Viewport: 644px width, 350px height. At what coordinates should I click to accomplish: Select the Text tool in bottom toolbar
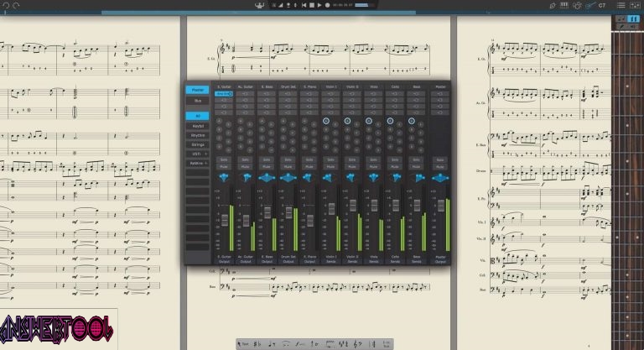(244, 344)
